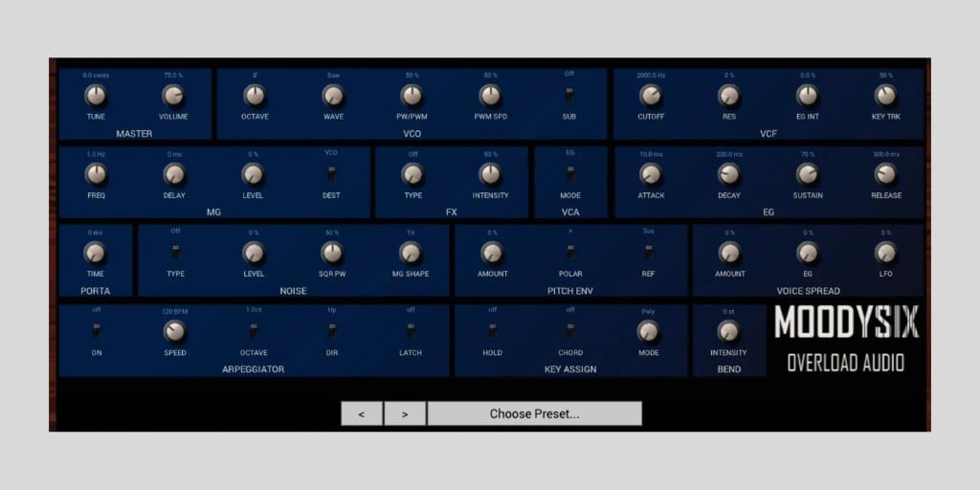Click the TUNE knob in MASTER

click(96, 96)
